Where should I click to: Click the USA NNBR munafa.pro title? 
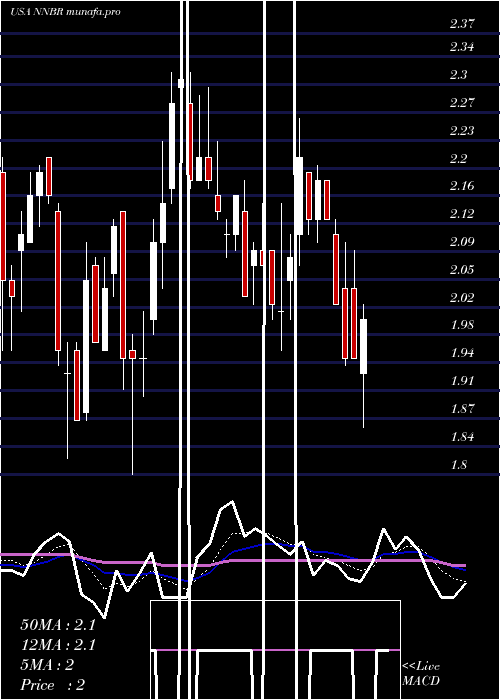[x=65, y=12]
